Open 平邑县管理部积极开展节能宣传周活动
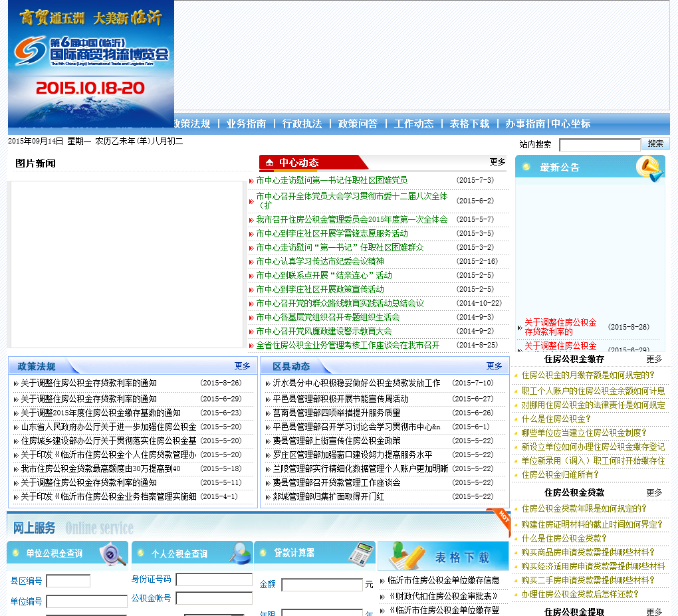678x616 pixels. pyautogui.click(x=340, y=399)
